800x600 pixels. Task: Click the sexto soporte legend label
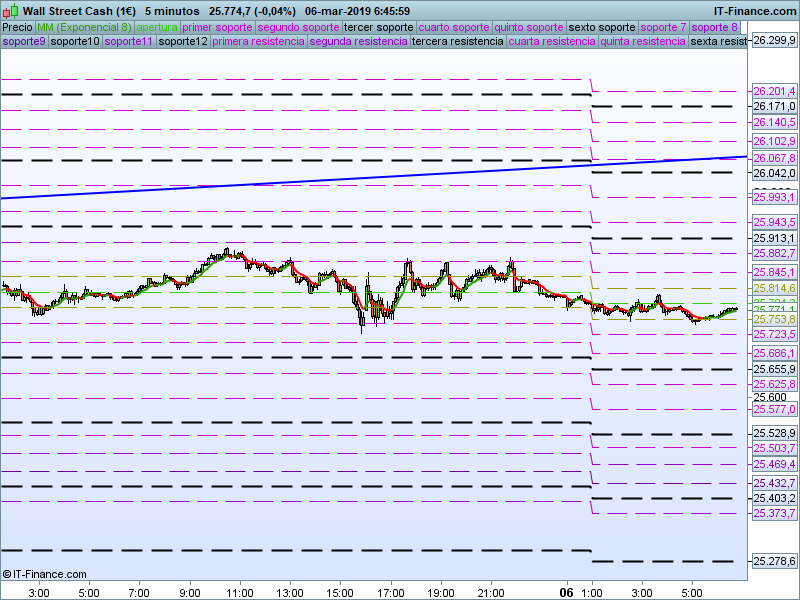click(602, 27)
